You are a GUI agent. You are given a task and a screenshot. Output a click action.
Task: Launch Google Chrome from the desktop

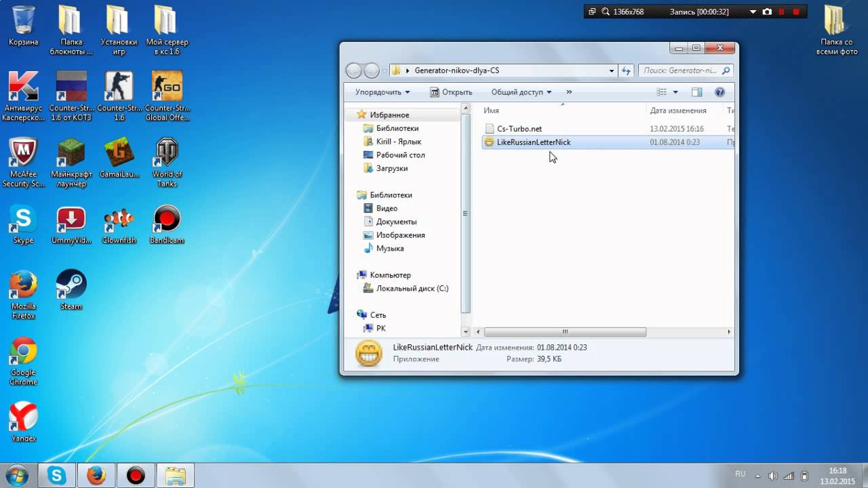point(23,361)
